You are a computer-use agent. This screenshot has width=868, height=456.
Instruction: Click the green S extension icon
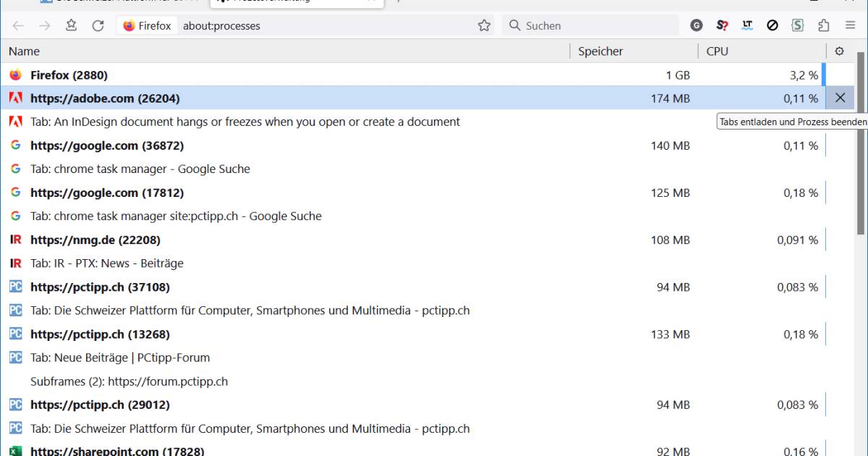(797, 25)
